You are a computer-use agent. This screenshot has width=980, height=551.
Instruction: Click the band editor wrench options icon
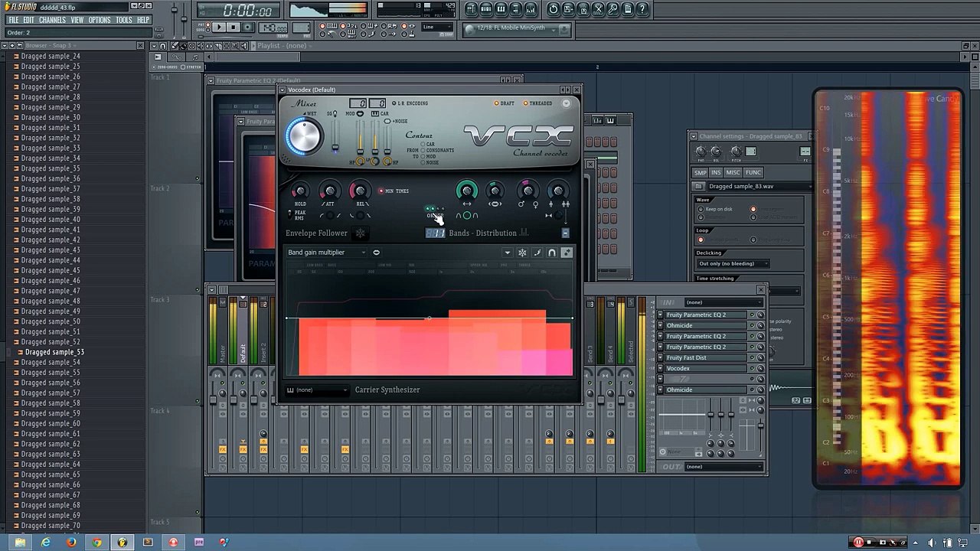567,253
